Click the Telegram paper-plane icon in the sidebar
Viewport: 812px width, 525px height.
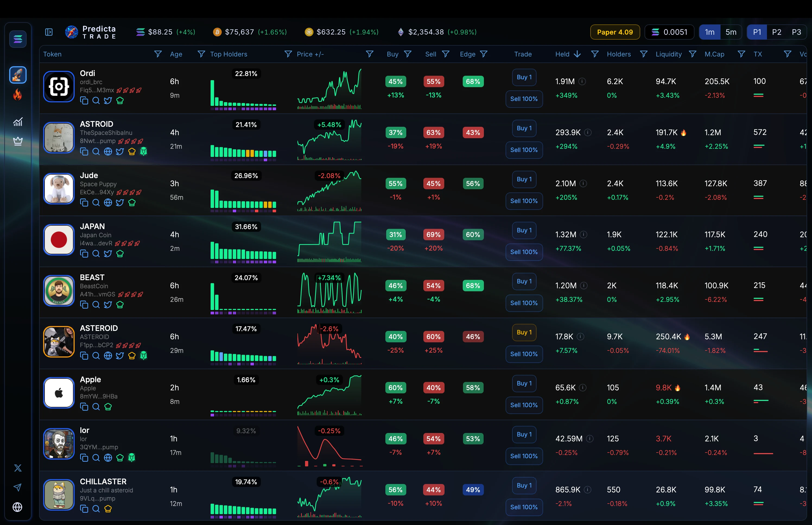(18, 487)
